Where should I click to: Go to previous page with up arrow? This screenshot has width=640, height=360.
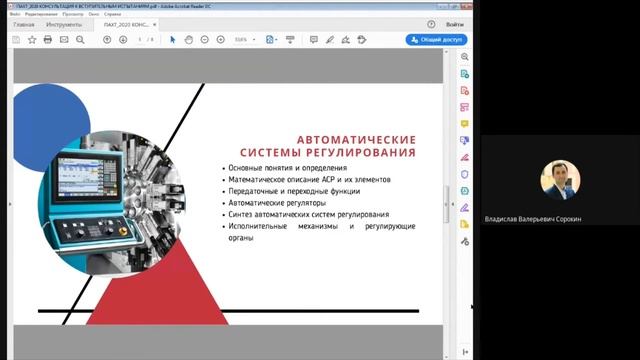click(107, 40)
